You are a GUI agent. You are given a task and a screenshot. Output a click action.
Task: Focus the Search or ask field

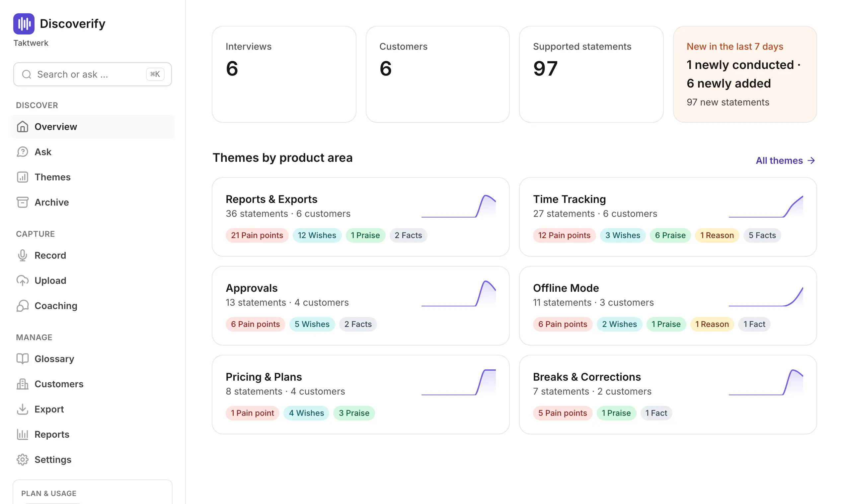93,74
